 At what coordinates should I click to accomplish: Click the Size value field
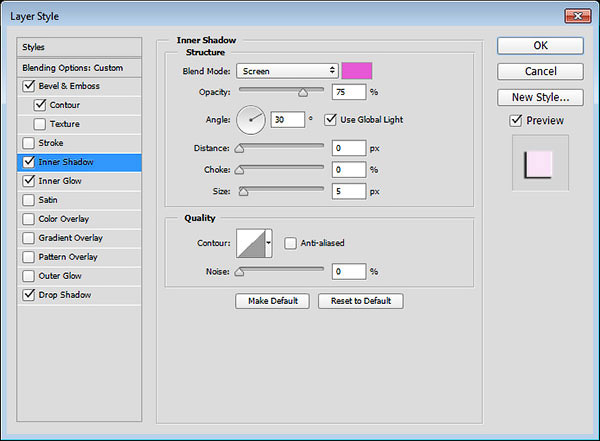(349, 191)
